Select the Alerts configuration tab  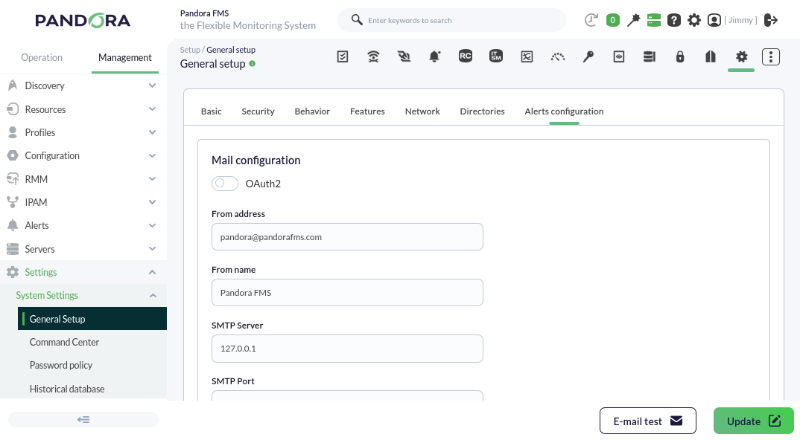564,111
